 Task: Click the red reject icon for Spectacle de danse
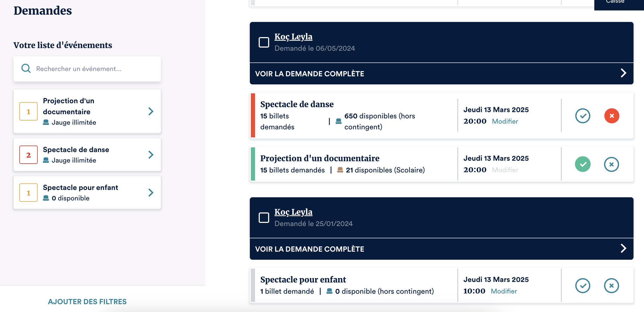(x=612, y=116)
